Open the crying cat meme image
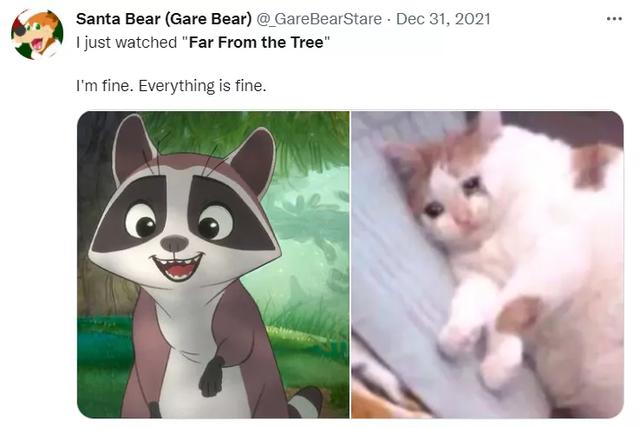Image resolution: width=640 pixels, height=428 pixels. click(487, 264)
